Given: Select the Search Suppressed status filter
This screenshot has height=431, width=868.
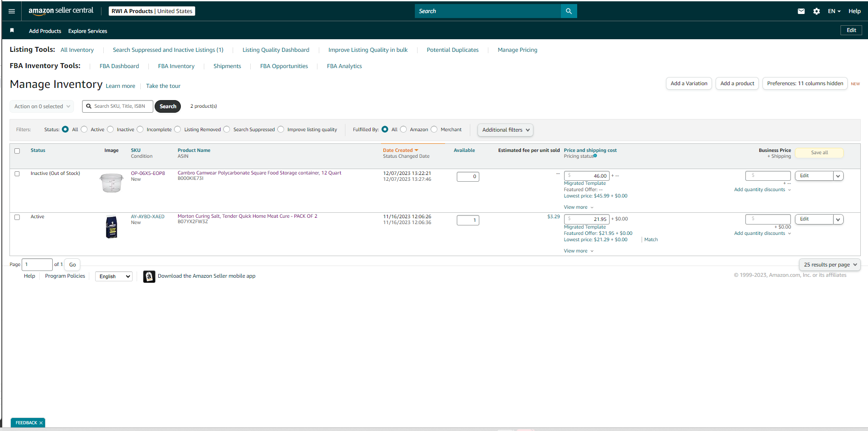Looking at the screenshot, I should pyautogui.click(x=227, y=129).
